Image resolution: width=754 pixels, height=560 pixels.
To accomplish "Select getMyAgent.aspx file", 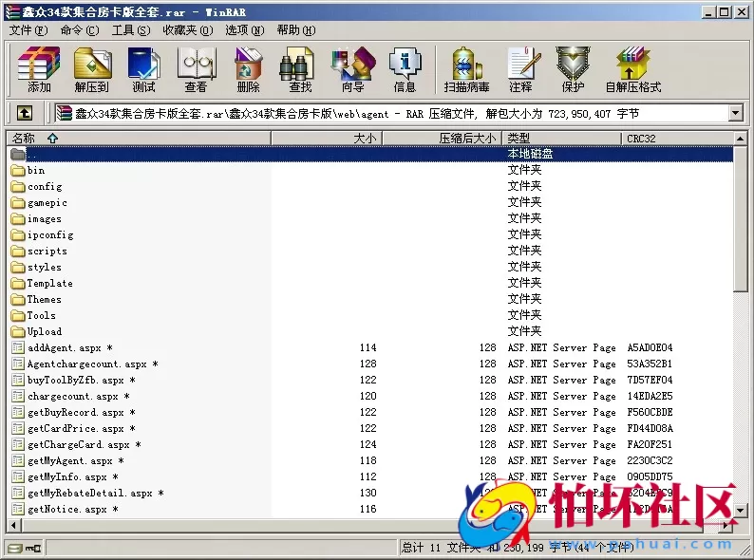I will (67, 461).
